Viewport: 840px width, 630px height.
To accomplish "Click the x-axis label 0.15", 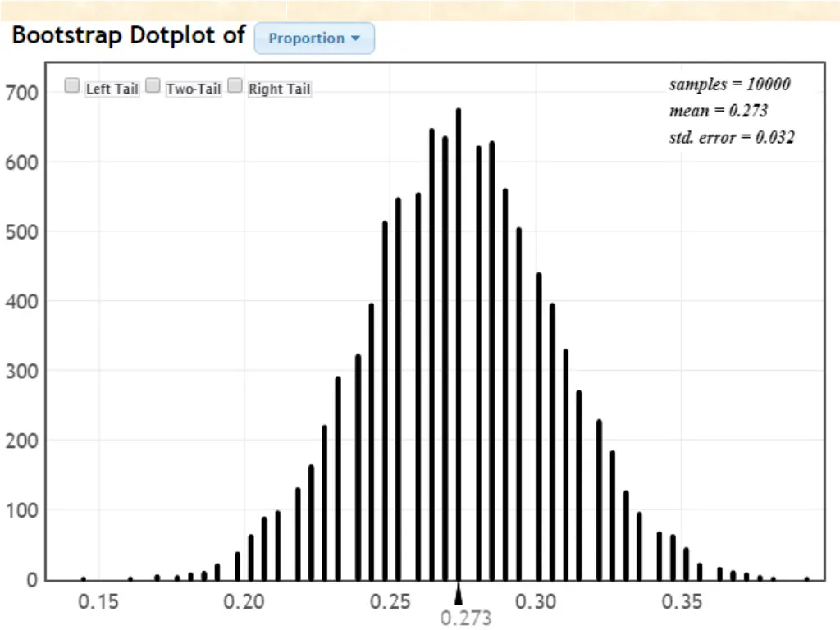I will (x=98, y=601).
